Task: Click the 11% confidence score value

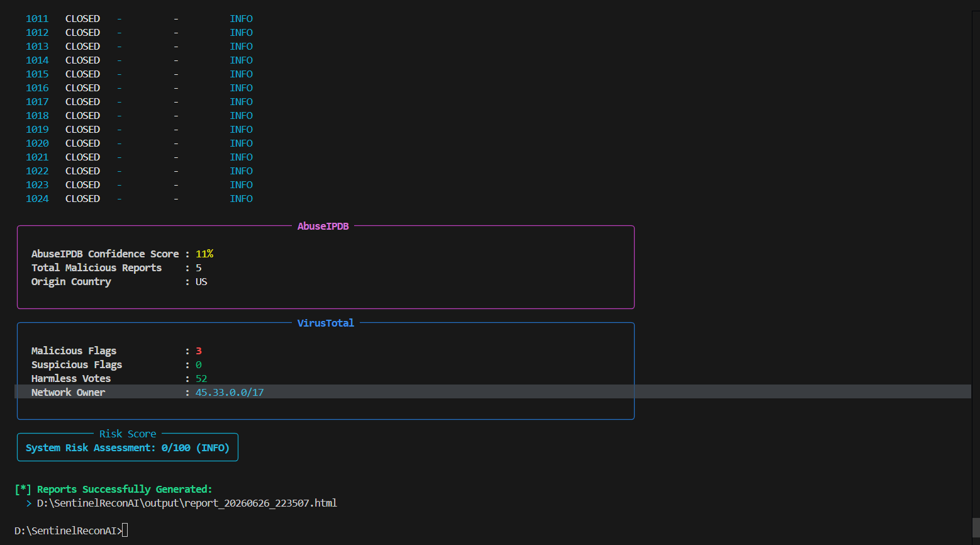Action: click(204, 254)
